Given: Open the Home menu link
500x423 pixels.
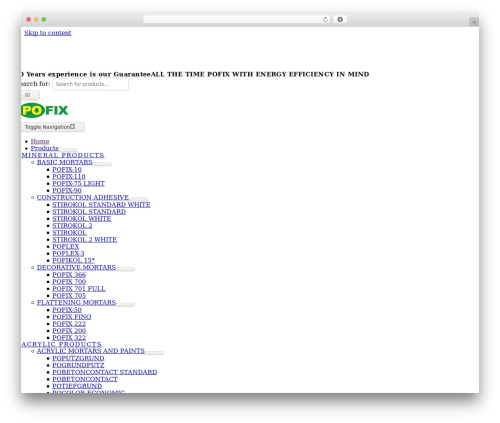Looking at the screenshot, I should 40,141.
